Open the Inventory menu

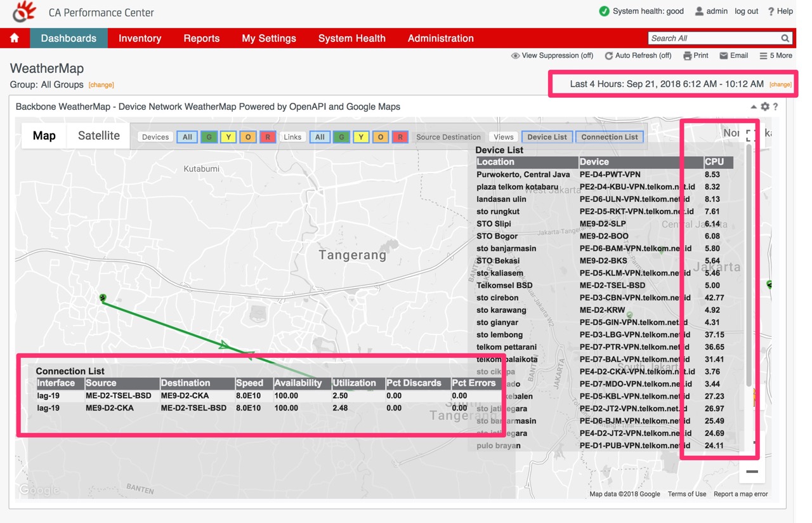(140, 38)
